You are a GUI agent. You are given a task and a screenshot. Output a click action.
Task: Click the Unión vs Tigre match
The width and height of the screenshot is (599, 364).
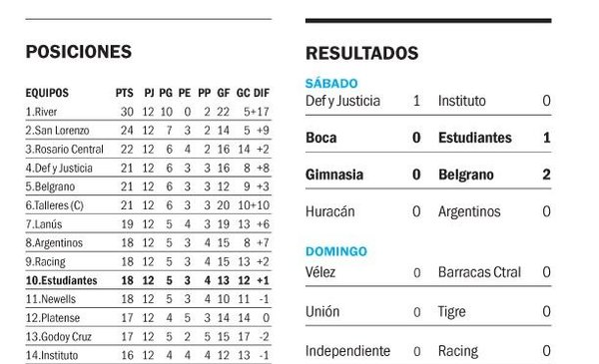pos(428,312)
